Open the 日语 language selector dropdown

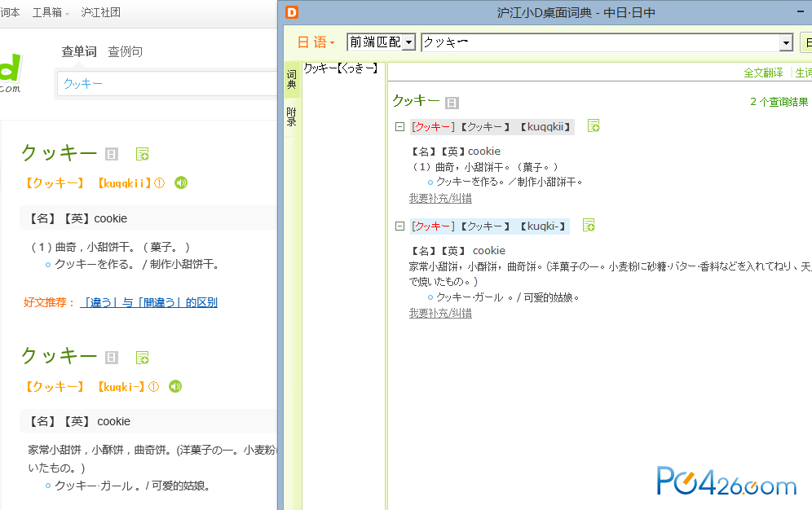click(316, 42)
